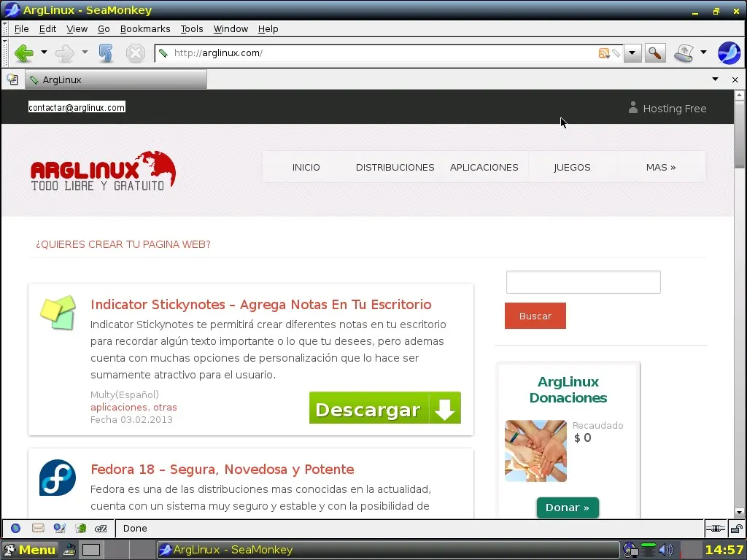The image size is (747, 560).
Task: Click the otras category link
Action: 165,407
